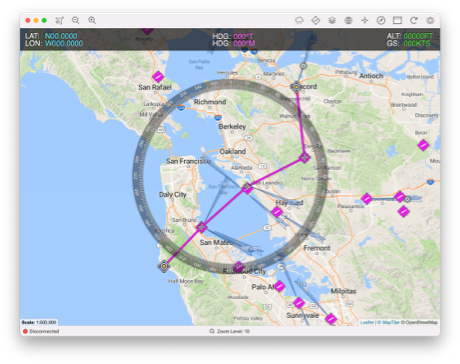Click the Scale 1:500,000 label
The width and height of the screenshot is (460, 364).
click(x=39, y=322)
